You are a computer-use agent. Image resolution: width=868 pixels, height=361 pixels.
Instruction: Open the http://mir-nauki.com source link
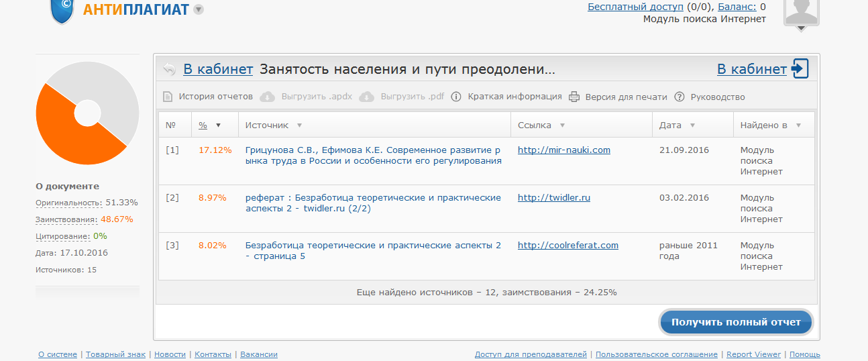[563, 150]
